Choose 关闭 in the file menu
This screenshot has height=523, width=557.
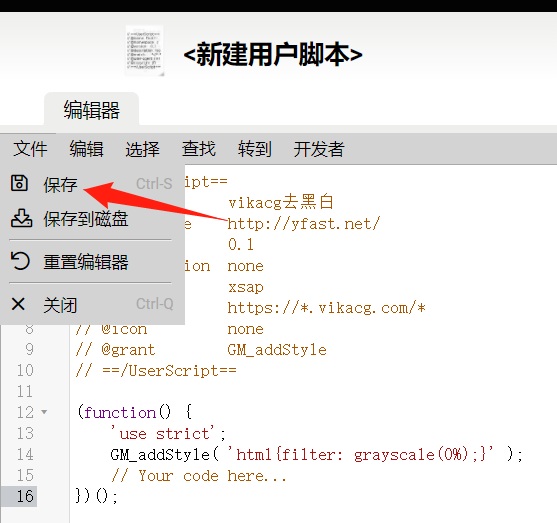pos(92,305)
